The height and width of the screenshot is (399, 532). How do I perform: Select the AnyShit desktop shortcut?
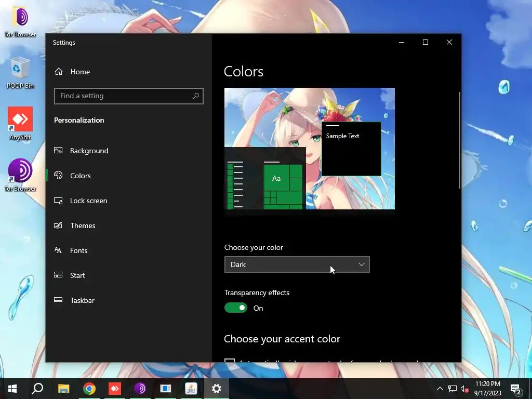tap(20, 124)
